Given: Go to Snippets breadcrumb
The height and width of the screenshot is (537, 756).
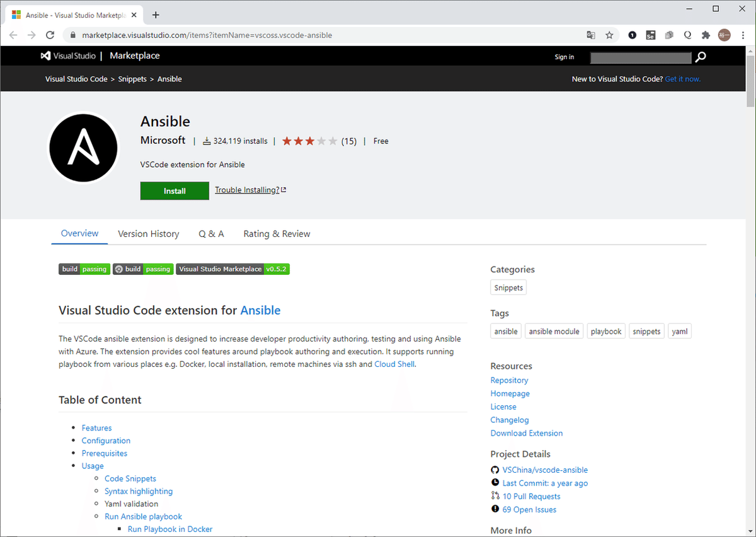Looking at the screenshot, I should click(132, 79).
